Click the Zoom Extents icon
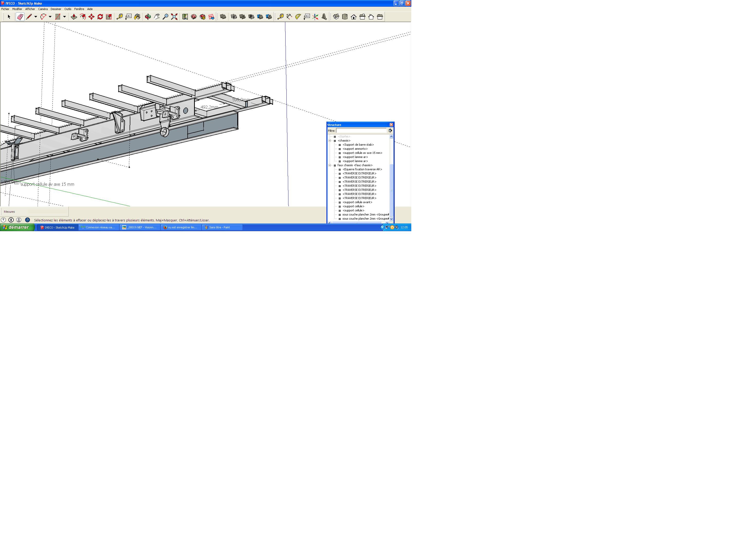 [174, 17]
